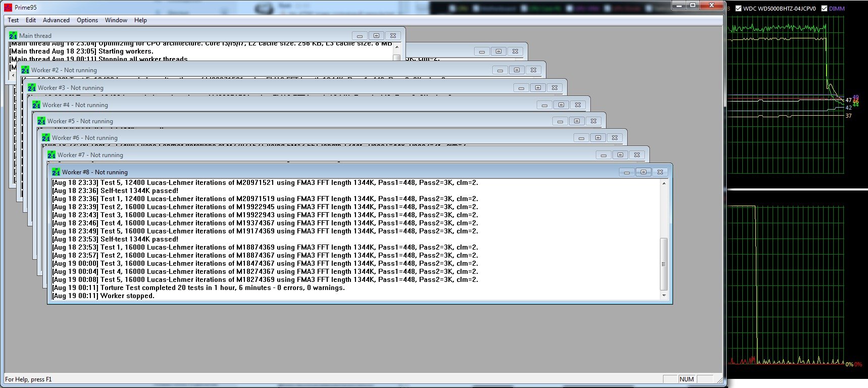Click the Worker #4 window icon
The height and width of the screenshot is (388, 868).
pyautogui.click(x=36, y=105)
